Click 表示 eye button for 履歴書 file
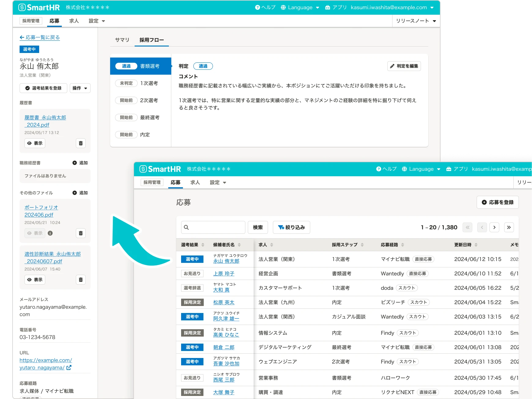Viewport: 532px width, 399px height. point(35,143)
